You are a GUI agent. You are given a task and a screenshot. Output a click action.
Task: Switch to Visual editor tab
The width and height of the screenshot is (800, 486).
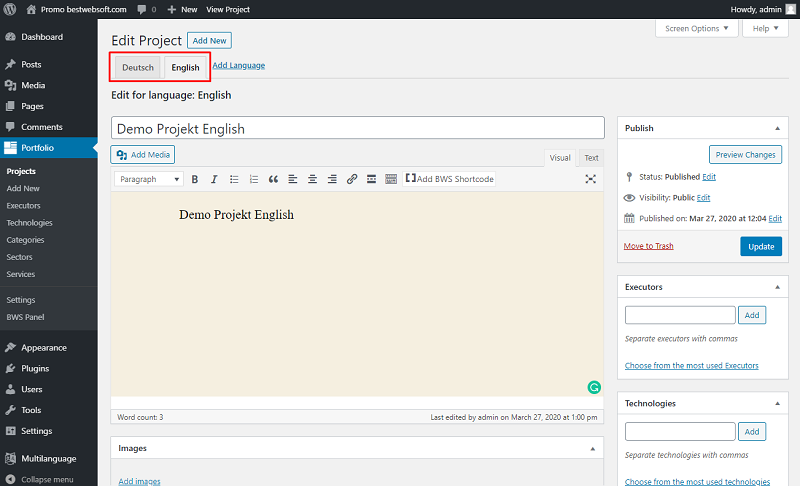[x=560, y=158]
